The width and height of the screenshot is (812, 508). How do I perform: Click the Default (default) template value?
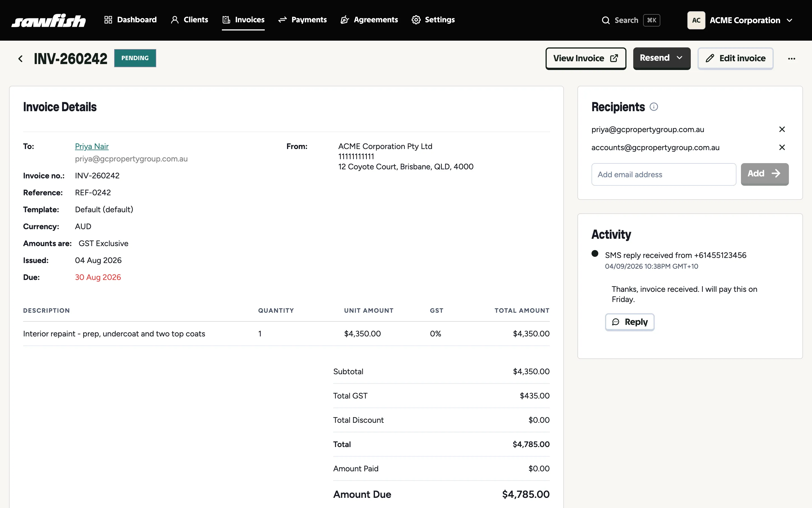click(104, 210)
